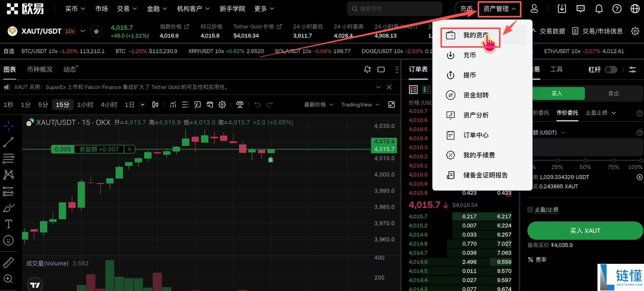The width and height of the screenshot is (644, 291).
Task: Set amount slider to 100%
Action: [x=641, y=160]
